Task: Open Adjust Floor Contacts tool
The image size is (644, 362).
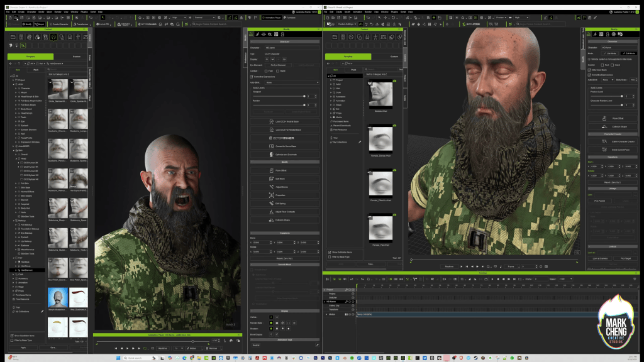Action: click(285, 212)
